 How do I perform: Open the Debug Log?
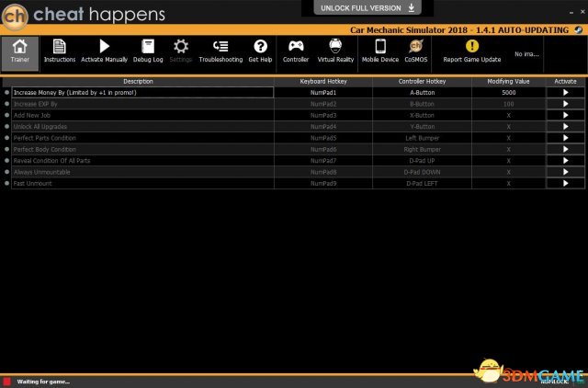tap(148, 51)
